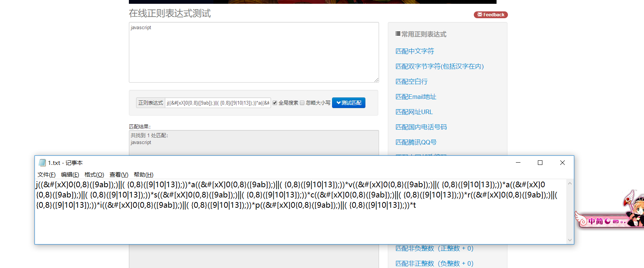Click the Notepad scrollbar down arrow
Screen dimensions: 644x268
coord(570,240)
